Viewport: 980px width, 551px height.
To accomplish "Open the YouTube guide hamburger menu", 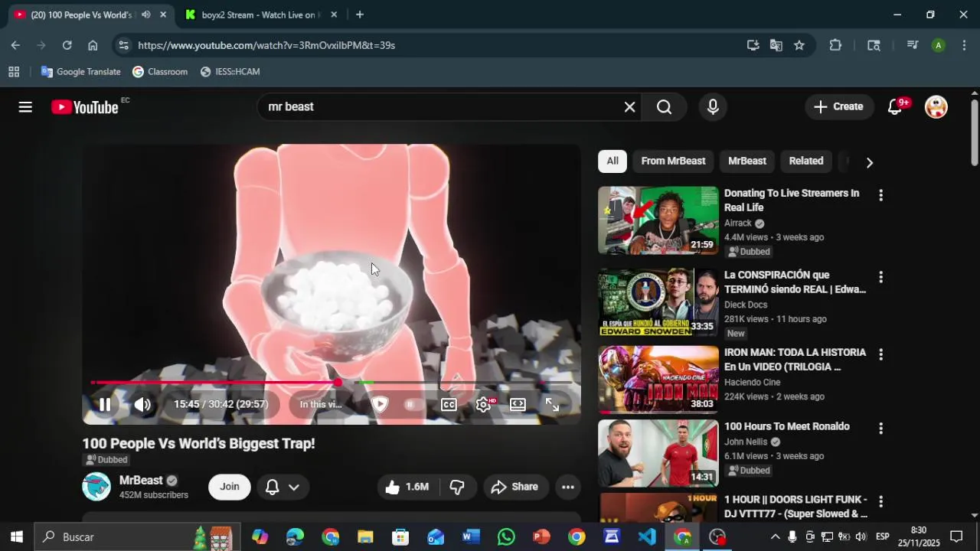I will click(25, 107).
